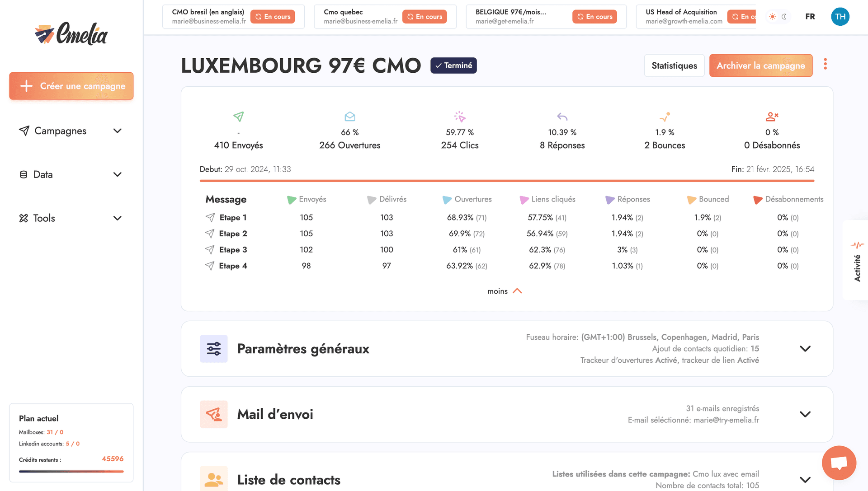This screenshot has height=491, width=868.
Task: Switch to light mode sun toggle
Action: pyautogui.click(x=772, y=17)
